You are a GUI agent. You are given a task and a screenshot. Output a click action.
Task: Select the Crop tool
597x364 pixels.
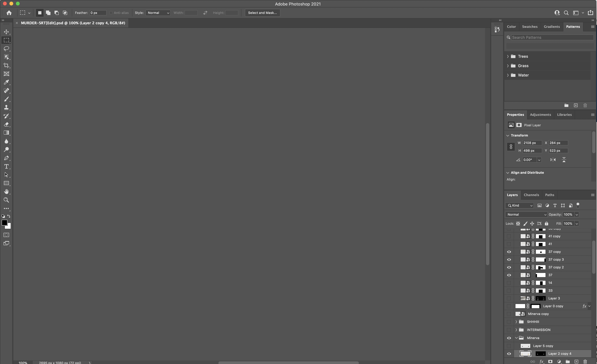6,65
